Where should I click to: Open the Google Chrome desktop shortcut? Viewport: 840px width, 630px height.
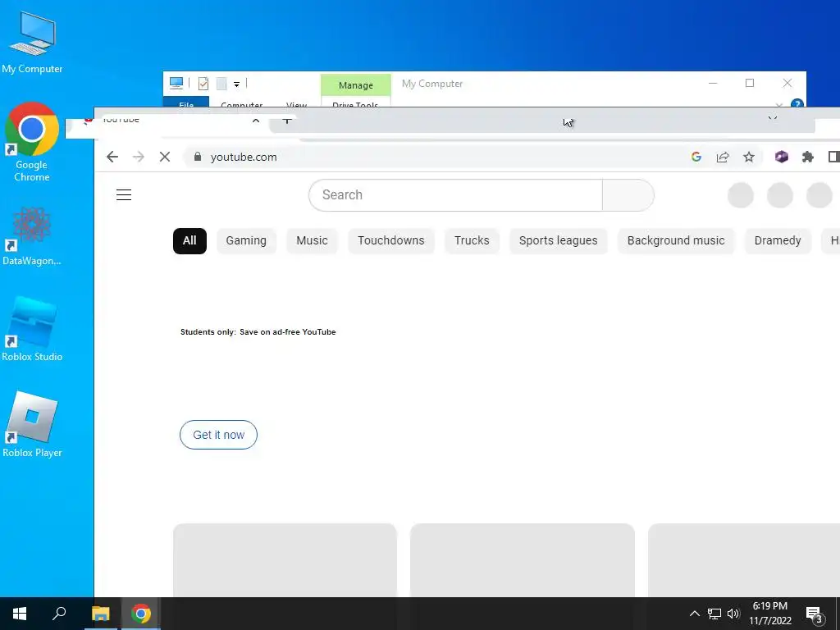point(32,143)
